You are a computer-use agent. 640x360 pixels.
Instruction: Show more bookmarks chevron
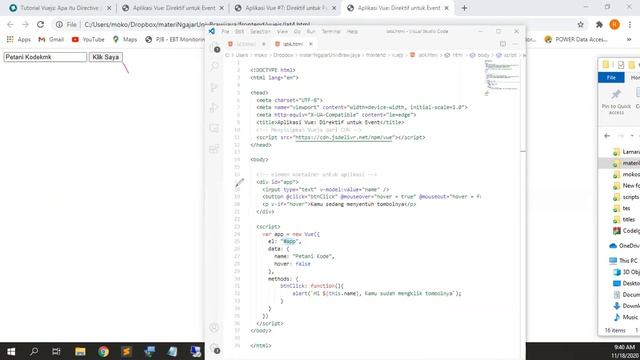(629, 40)
